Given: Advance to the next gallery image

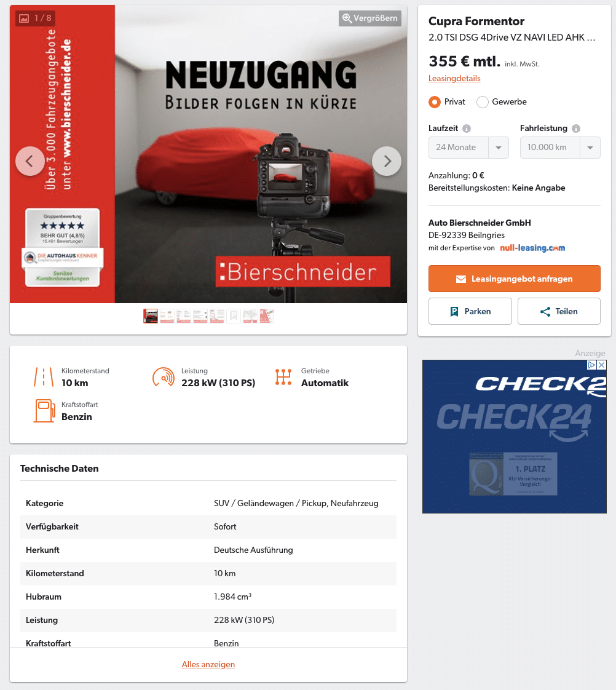Looking at the screenshot, I should [386, 161].
